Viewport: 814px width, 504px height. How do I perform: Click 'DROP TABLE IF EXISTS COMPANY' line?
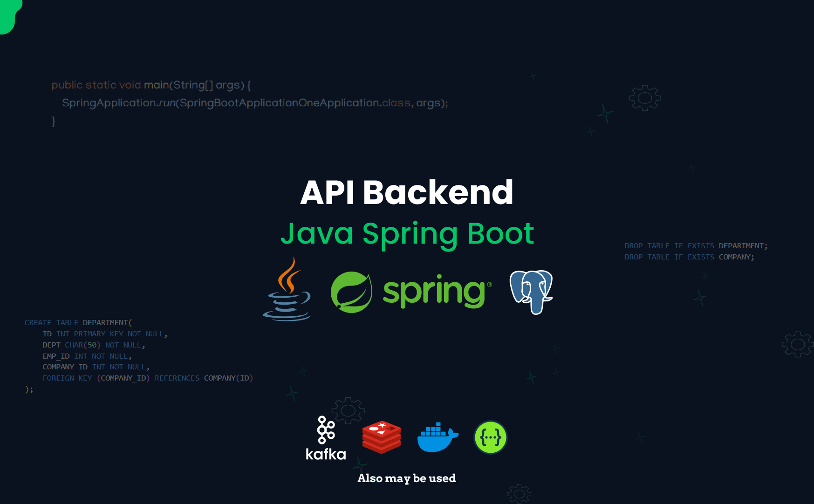(x=689, y=257)
